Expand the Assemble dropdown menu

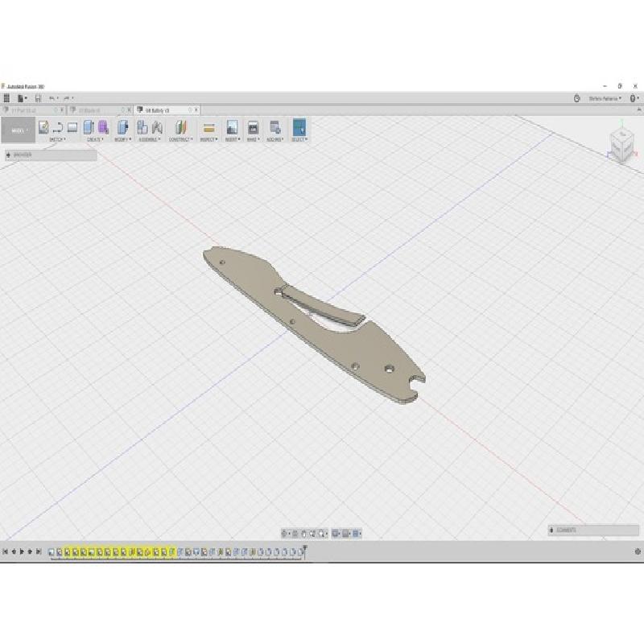click(150, 139)
